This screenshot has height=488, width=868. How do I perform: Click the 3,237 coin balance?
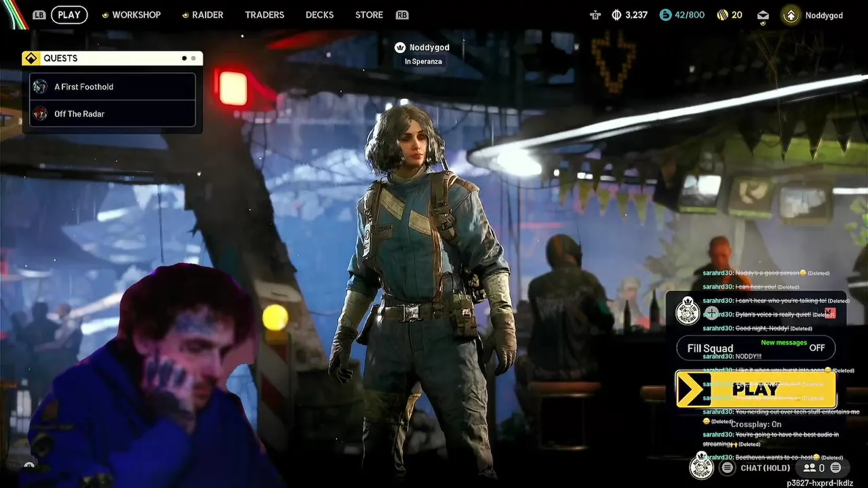click(636, 15)
